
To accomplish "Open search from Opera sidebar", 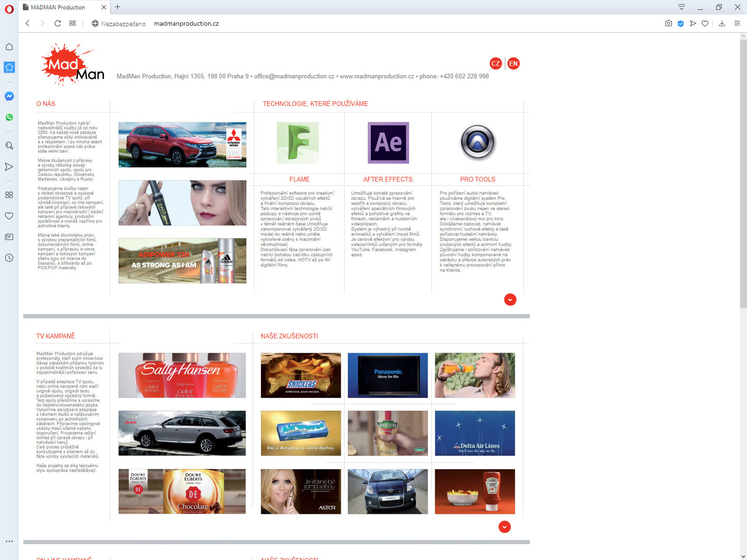I will click(x=9, y=146).
